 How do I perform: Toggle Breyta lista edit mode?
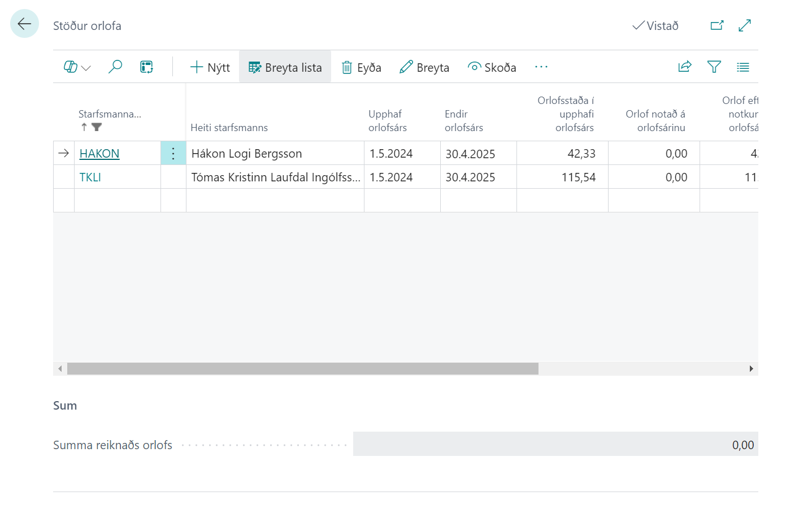285,67
